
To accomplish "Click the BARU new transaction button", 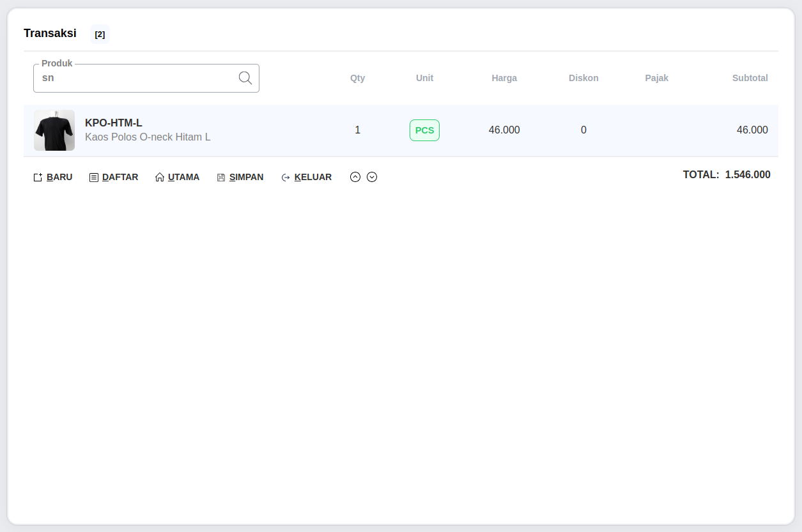I will click(x=53, y=177).
